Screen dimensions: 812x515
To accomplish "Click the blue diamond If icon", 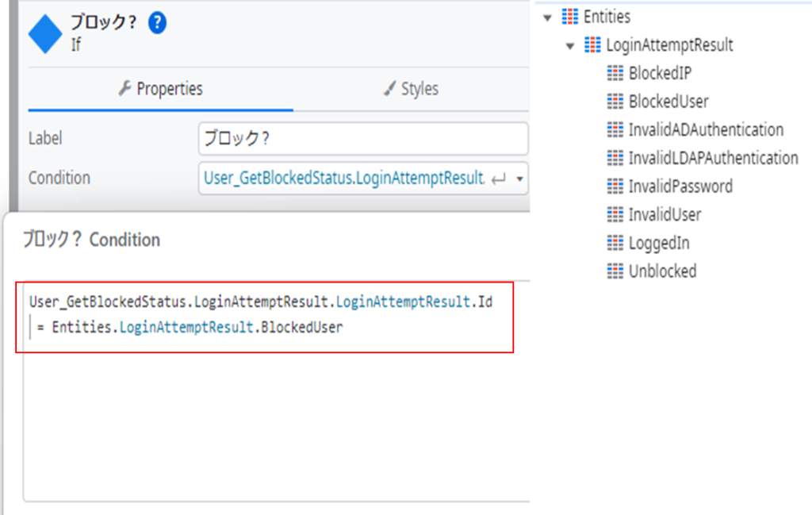I will coord(45,34).
